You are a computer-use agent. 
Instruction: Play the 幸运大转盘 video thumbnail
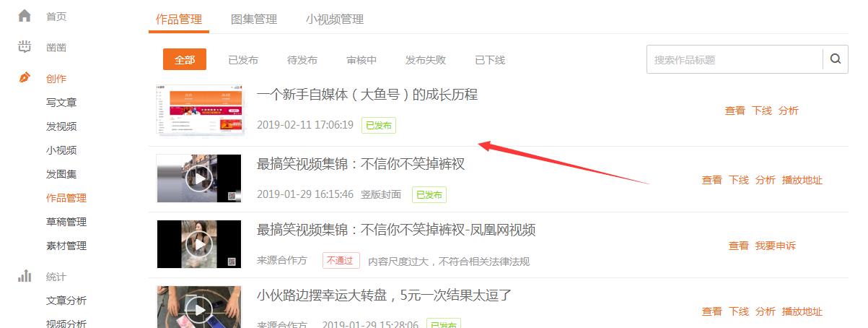pyautogui.click(x=198, y=308)
